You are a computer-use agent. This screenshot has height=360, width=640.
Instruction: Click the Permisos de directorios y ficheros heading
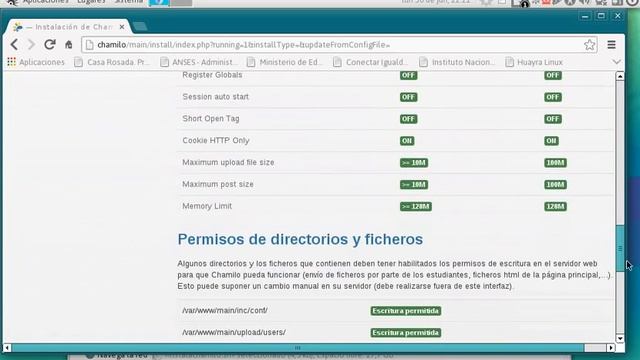click(x=300, y=239)
